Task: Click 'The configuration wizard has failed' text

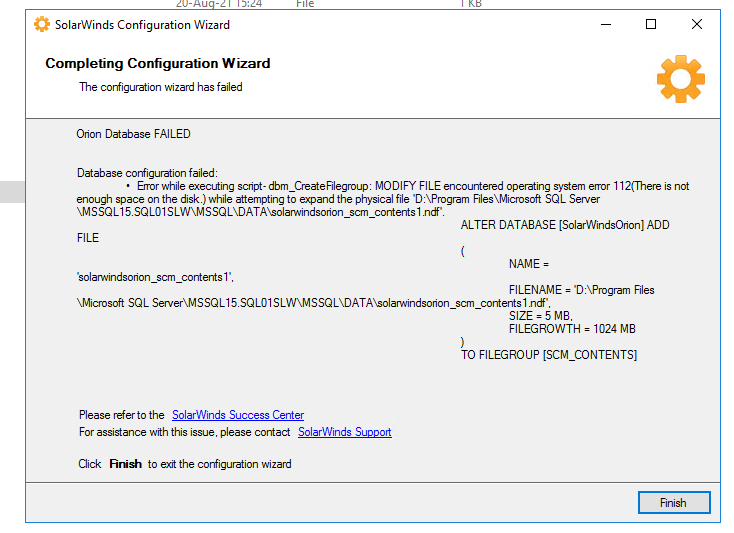Action: 161,87
